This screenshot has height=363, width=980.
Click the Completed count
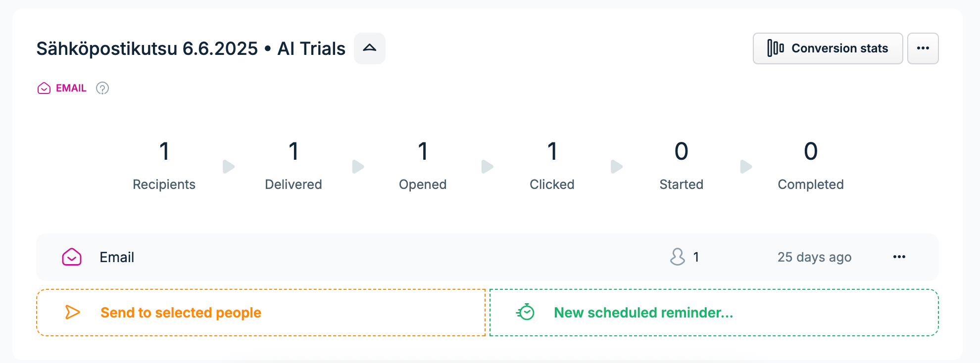811,151
